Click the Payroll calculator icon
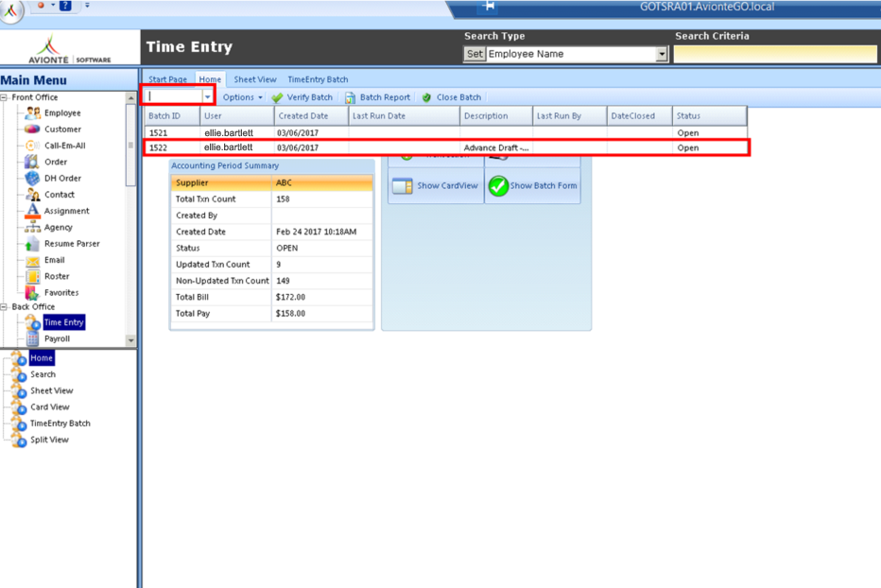 click(32, 339)
